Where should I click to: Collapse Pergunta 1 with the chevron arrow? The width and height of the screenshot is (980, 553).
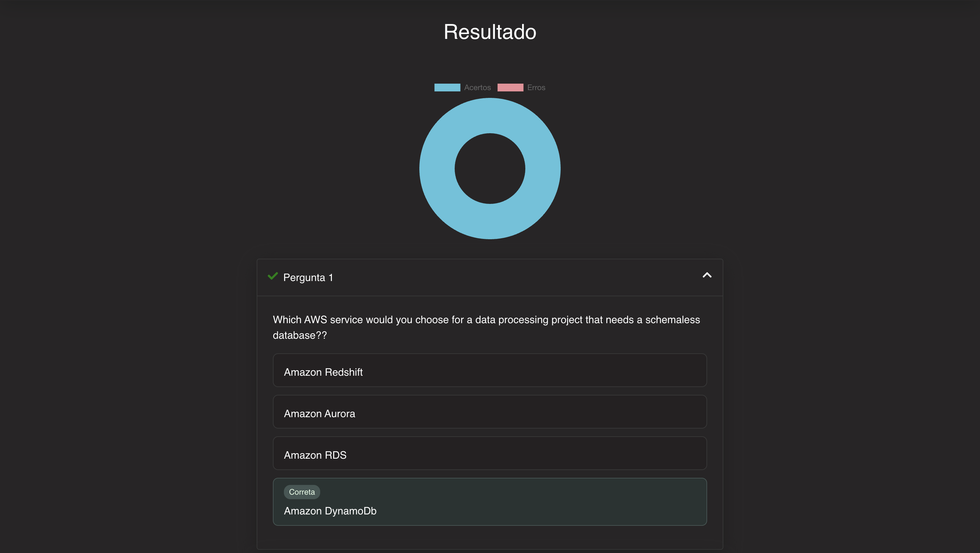707,275
